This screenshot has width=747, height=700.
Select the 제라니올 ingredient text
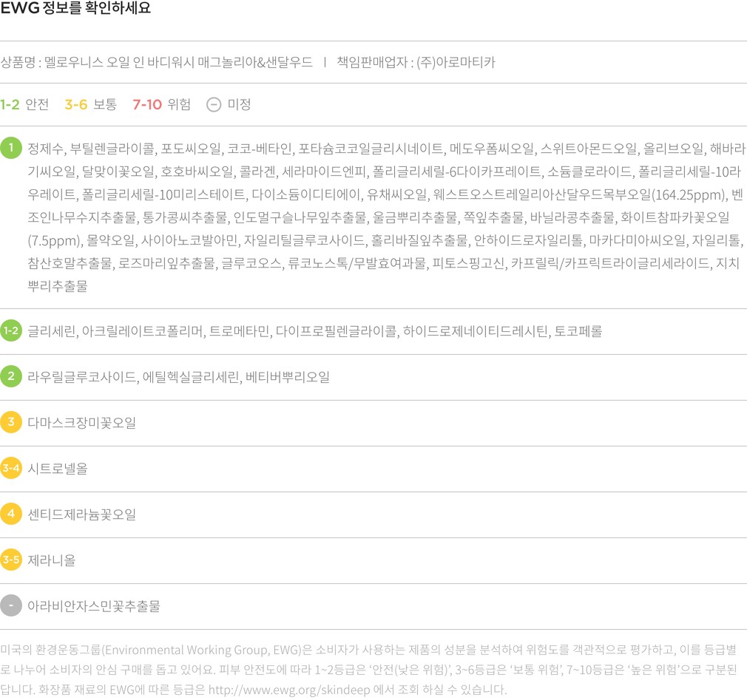(x=51, y=560)
